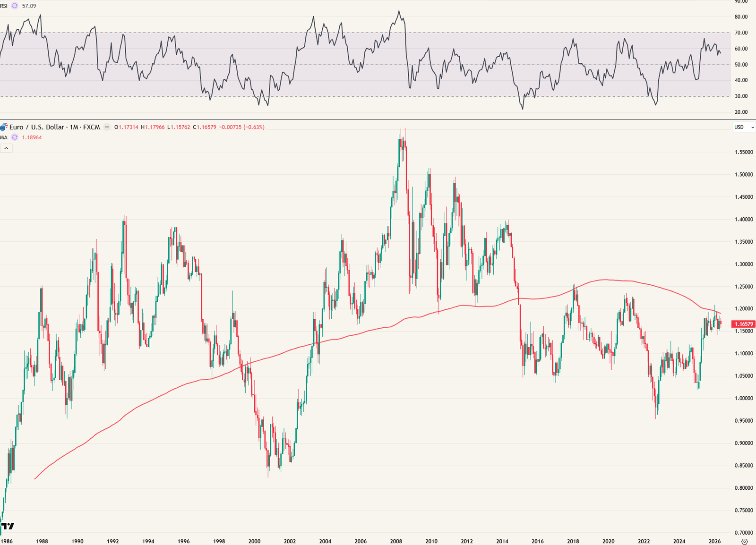The image size is (756, 545).
Task: Click the 80.00 label on the RSI scale
Action: click(741, 17)
